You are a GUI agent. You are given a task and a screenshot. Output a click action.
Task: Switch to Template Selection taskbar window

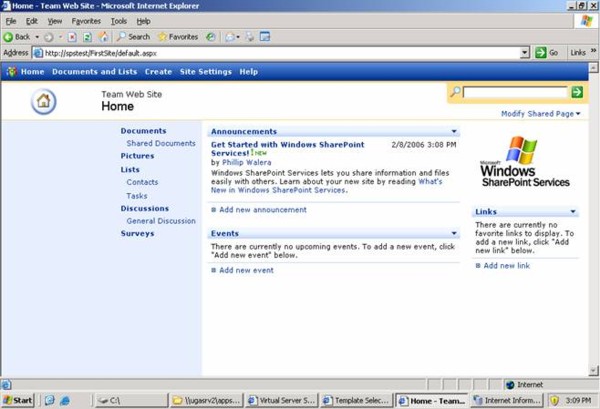tap(357, 401)
